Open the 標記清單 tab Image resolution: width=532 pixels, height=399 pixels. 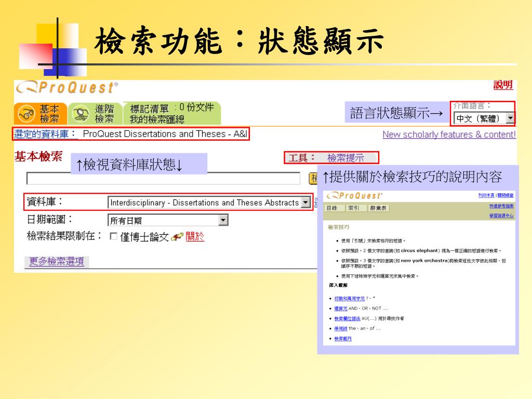(x=149, y=109)
